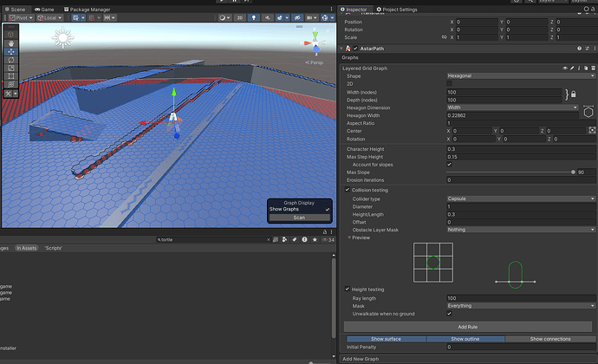
Task: Uncheck Account for slopes
Action: tap(449, 164)
